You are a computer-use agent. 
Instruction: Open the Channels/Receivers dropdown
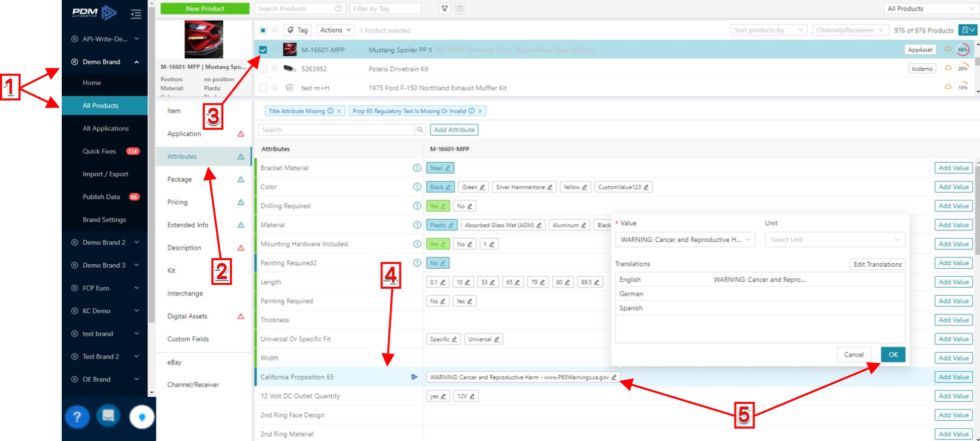pos(850,30)
